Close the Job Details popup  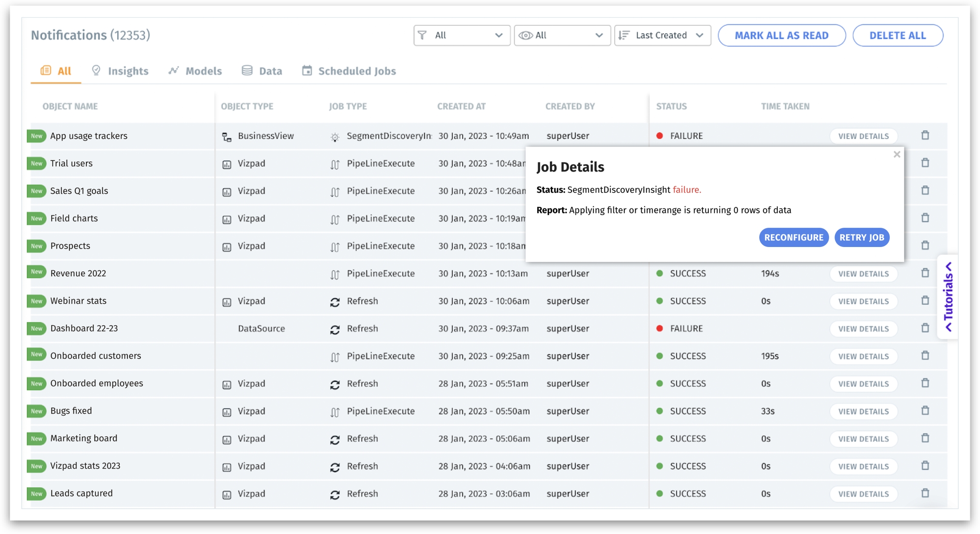897,154
